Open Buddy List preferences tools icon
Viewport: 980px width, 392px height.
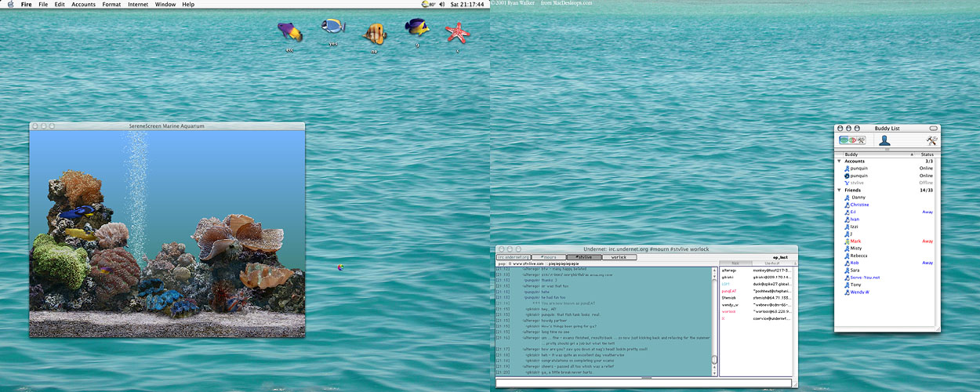(x=931, y=140)
